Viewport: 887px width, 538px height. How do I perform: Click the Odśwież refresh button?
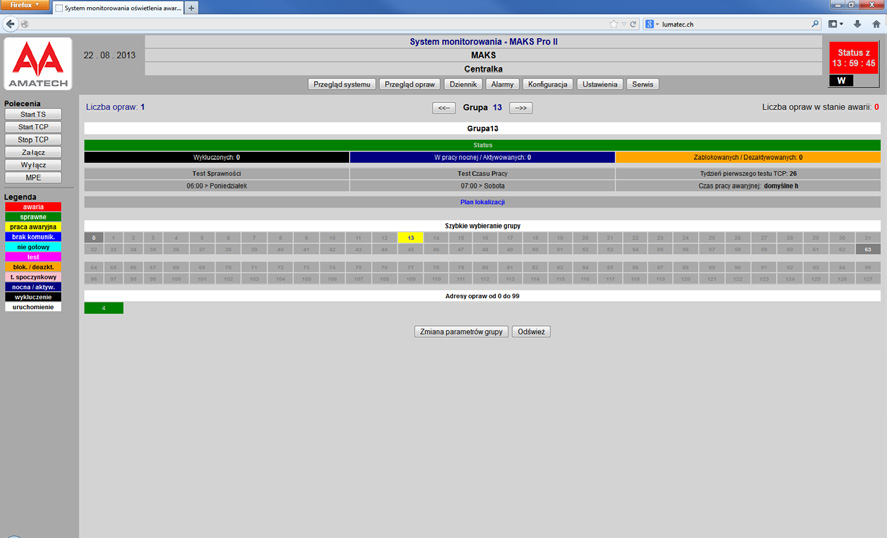point(531,332)
